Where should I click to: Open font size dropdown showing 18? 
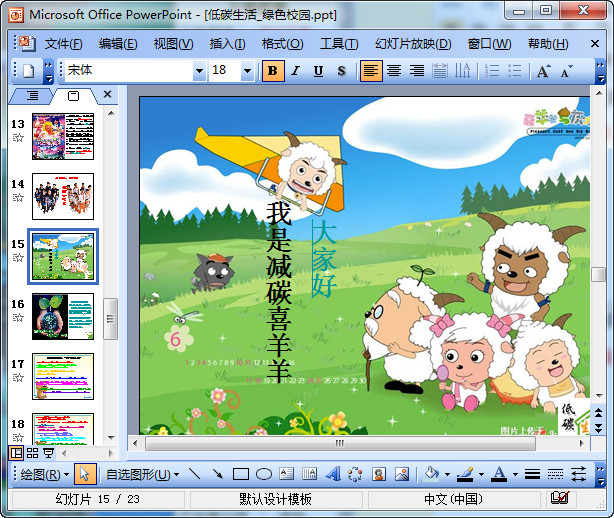[247, 71]
